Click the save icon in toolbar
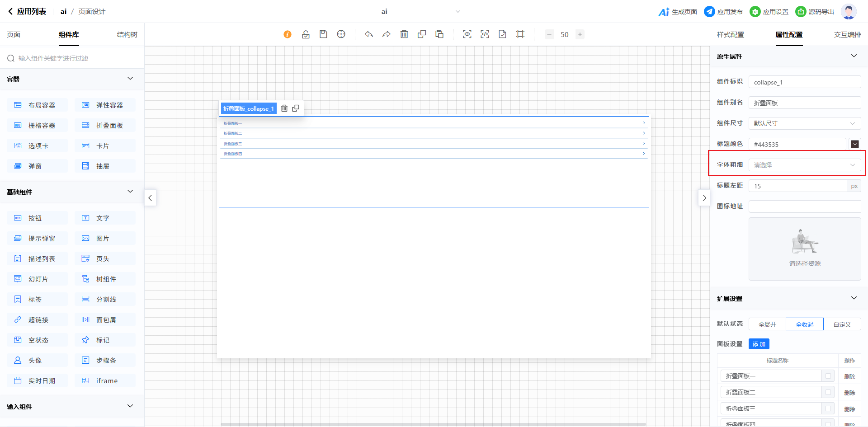Screen dimensions: 868x427 point(323,34)
